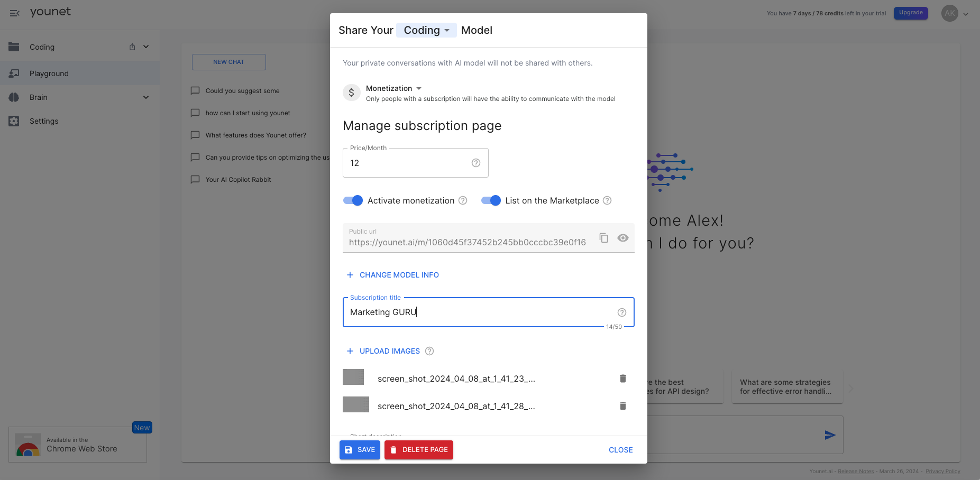Click the Activate monetization help icon

(x=463, y=200)
